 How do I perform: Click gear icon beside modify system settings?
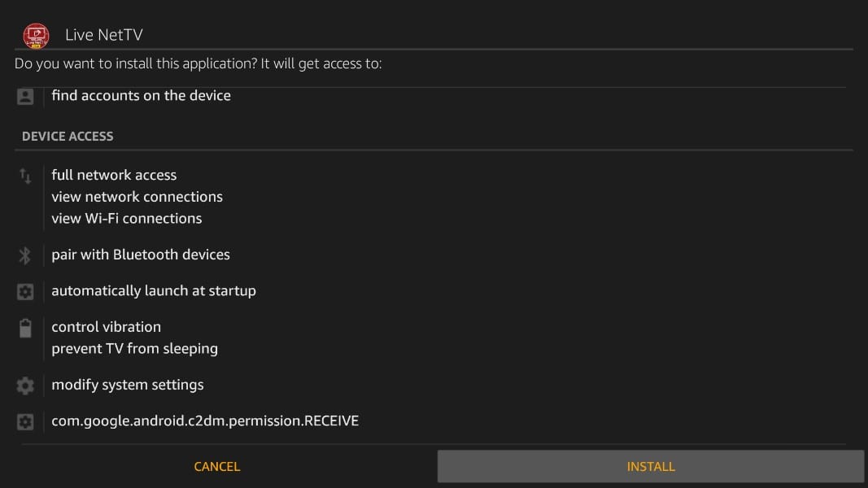click(x=25, y=386)
